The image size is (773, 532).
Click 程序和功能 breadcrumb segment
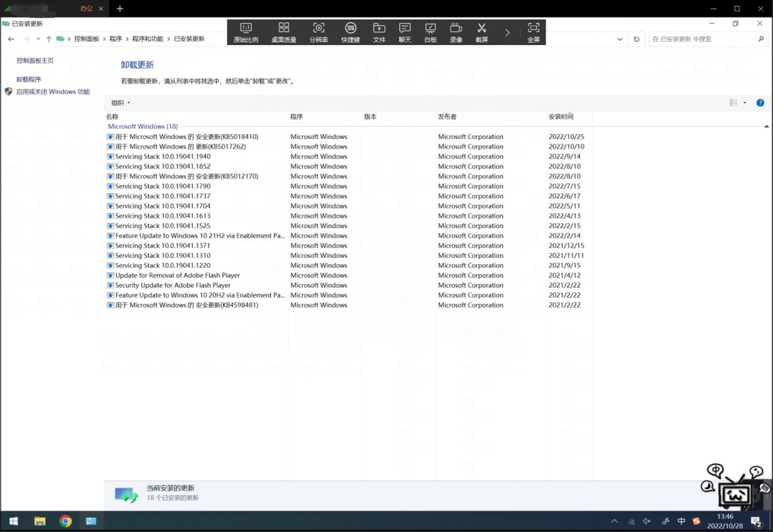click(x=148, y=39)
